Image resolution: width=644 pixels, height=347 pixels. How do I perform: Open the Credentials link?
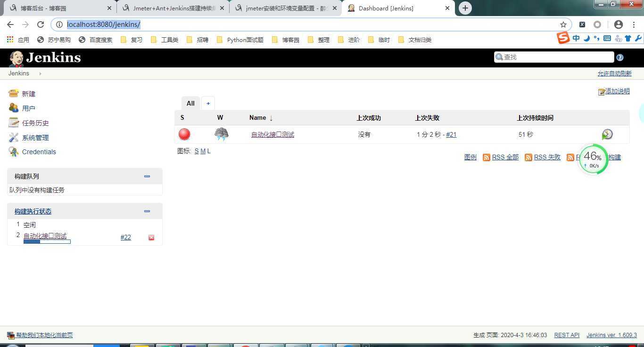[39, 152]
